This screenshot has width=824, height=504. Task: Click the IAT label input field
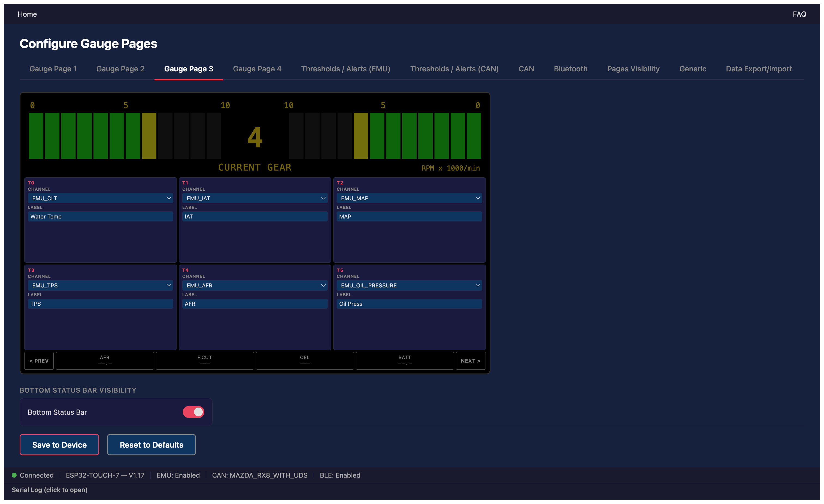click(255, 216)
